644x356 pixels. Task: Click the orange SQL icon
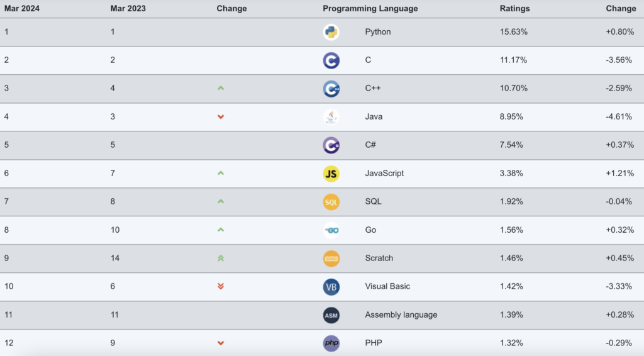[331, 202]
